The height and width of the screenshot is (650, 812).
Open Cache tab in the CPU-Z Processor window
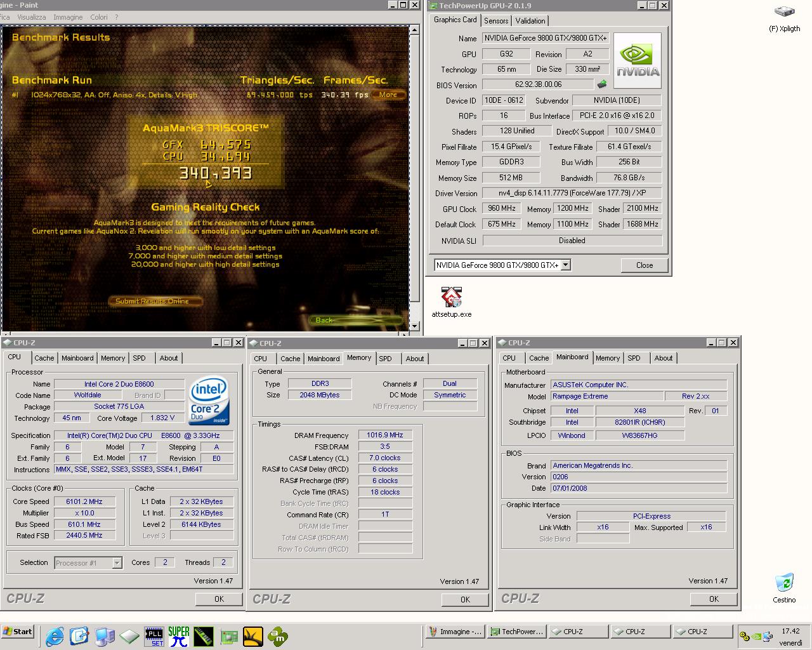tap(44, 358)
